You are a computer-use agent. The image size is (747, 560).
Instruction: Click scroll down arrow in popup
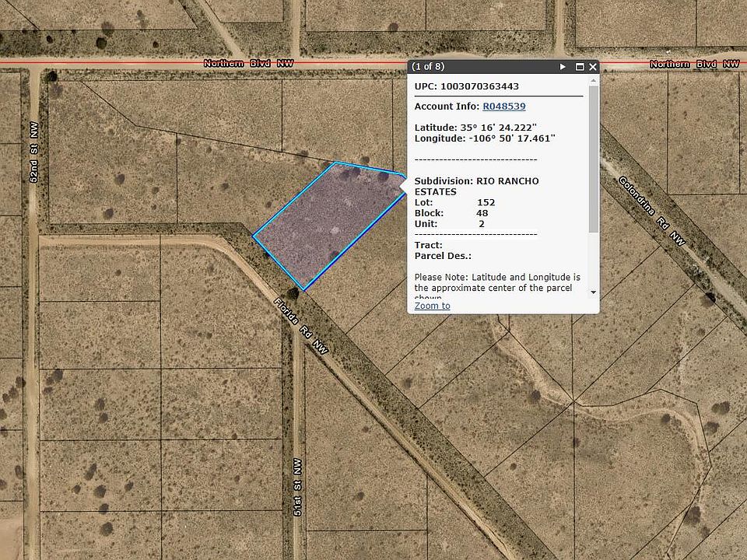[x=593, y=292]
